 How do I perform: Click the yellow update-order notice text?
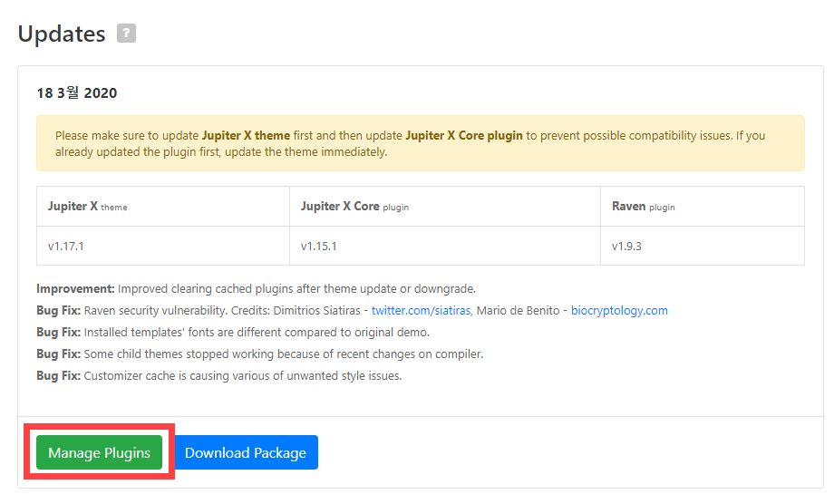click(x=410, y=143)
